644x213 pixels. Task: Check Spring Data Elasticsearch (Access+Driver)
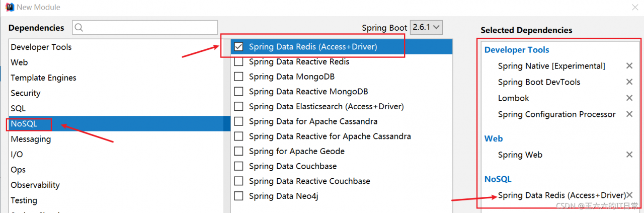239,107
